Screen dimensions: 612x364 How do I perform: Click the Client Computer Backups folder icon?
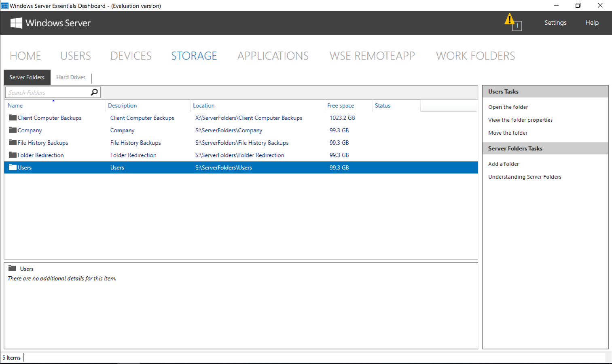pyautogui.click(x=13, y=118)
